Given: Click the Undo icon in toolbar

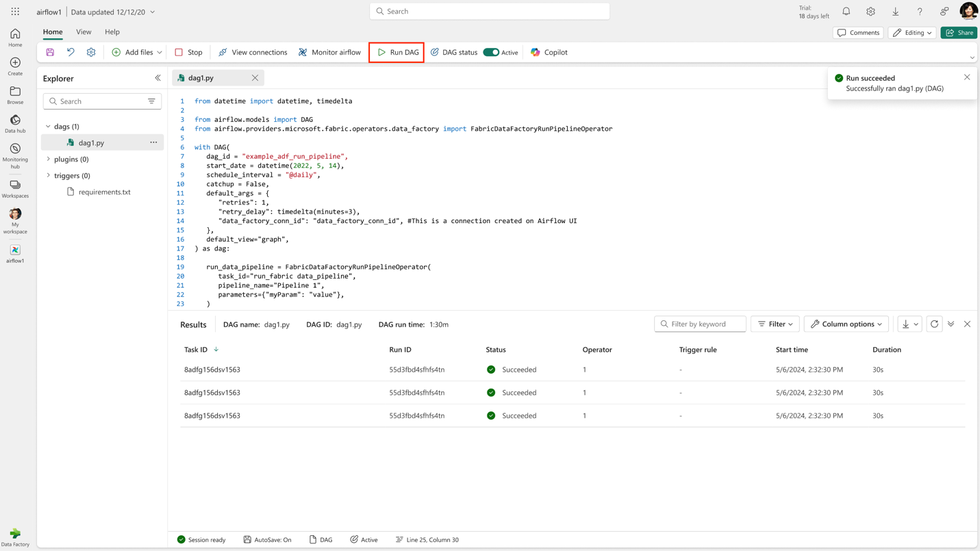Looking at the screenshot, I should tap(71, 52).
